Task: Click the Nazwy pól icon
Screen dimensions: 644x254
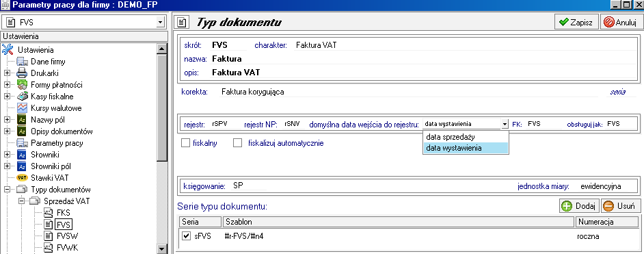Action: click(22, 120)
